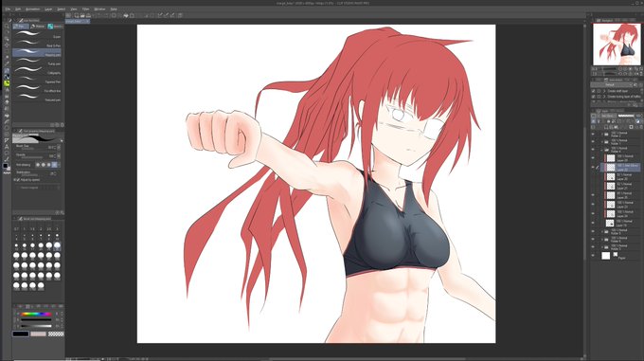Toggle visibility of Layer 19
Image resolution: width=644 pixels, height=361 pixels.
(x=593, y=222)
